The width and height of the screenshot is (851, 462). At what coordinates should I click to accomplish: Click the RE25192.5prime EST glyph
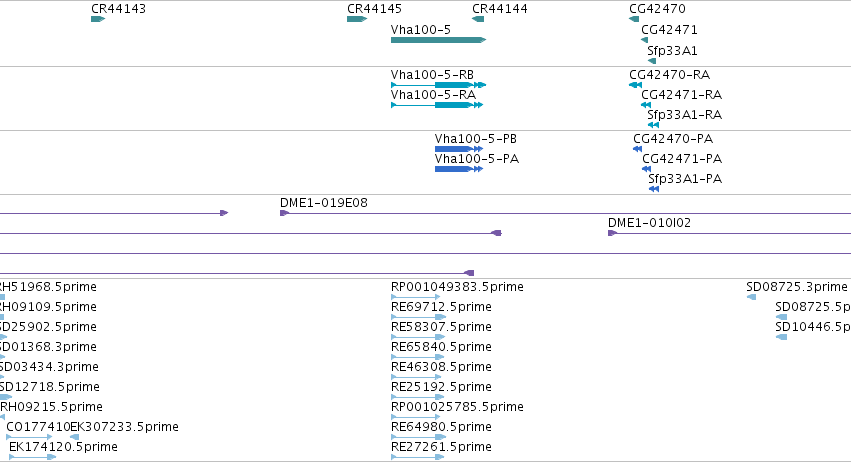[x=418, y=397]
